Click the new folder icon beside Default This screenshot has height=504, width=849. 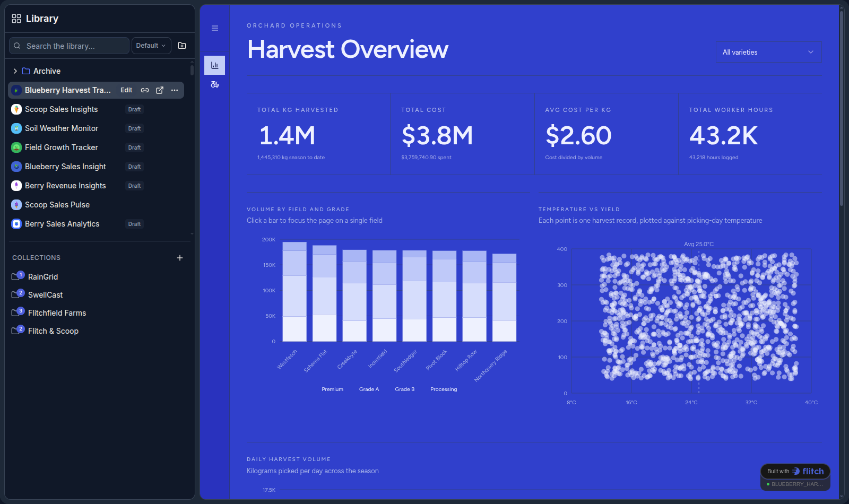[x=182, y=46]
